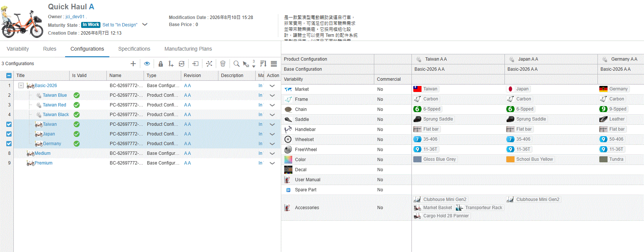
Task: Open the Taiwan Black configuration link
Action: click(x=56, y=115)
